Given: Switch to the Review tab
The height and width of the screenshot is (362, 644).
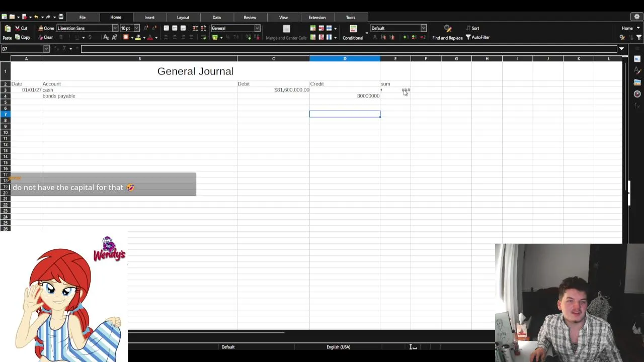Looking at the screenshot, I should tap(250, 17).
